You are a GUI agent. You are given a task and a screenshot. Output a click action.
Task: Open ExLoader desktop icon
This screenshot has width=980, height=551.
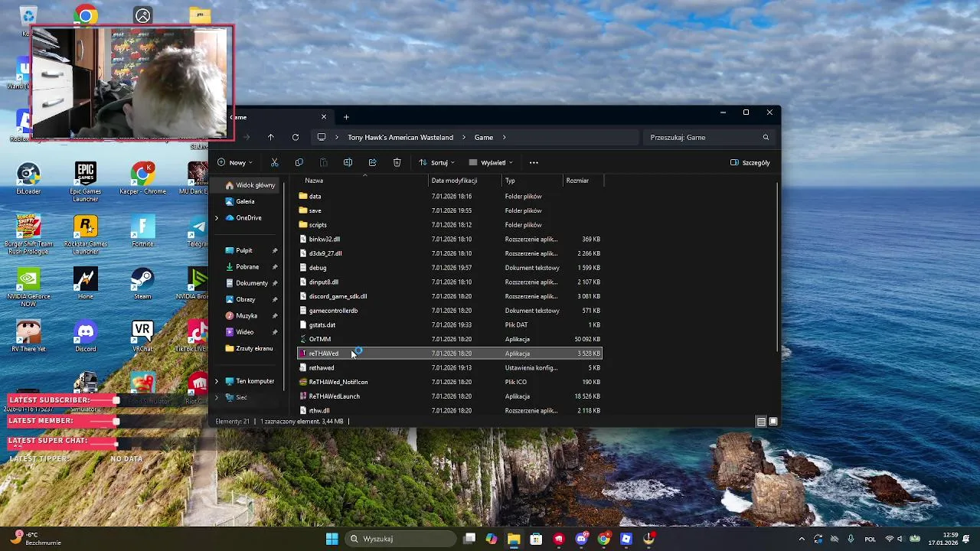pyautogui.click(x=28, y=178)
